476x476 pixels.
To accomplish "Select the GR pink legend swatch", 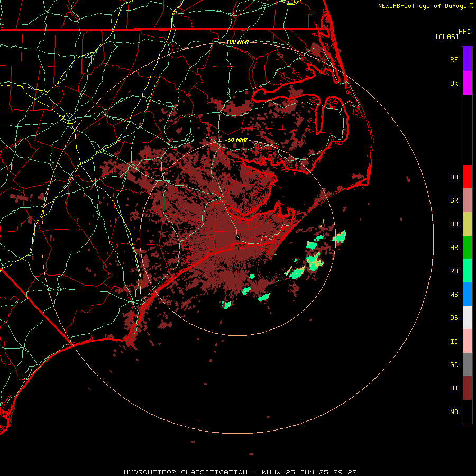I will [467, 200].
